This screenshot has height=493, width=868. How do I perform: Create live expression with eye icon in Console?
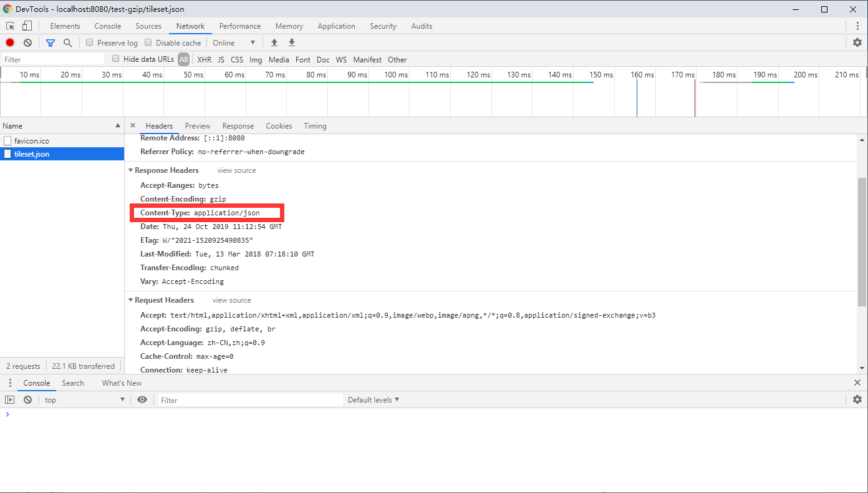click(142, 399)
